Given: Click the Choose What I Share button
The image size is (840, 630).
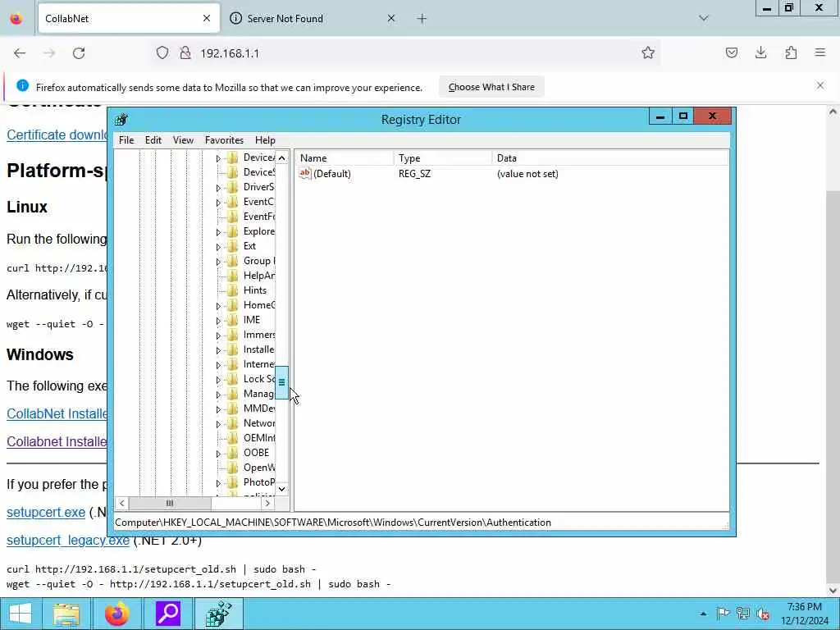Looking at the screenshot, I should coord(491,87).
